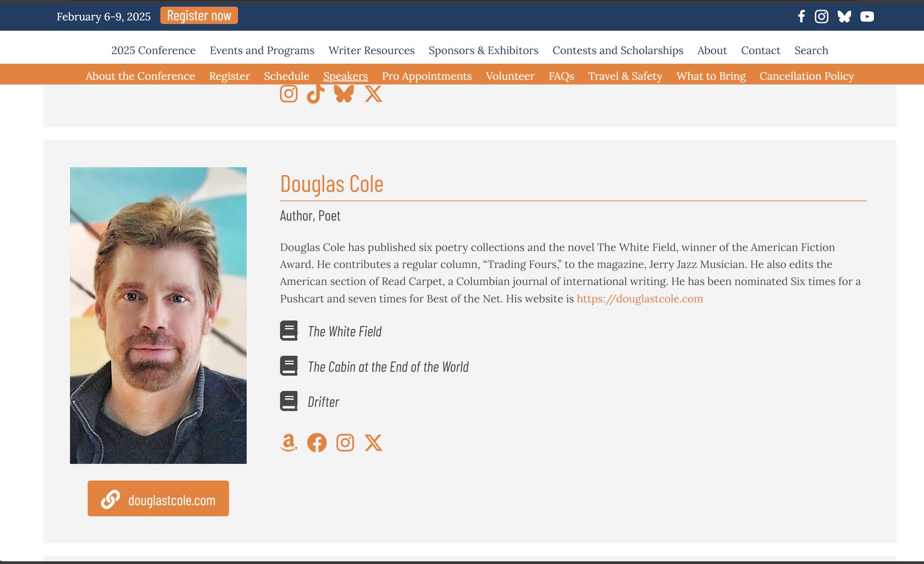Click Douglas Cole's portrait photo
Viewport: 924px width, 564px height.
[158, 315]
